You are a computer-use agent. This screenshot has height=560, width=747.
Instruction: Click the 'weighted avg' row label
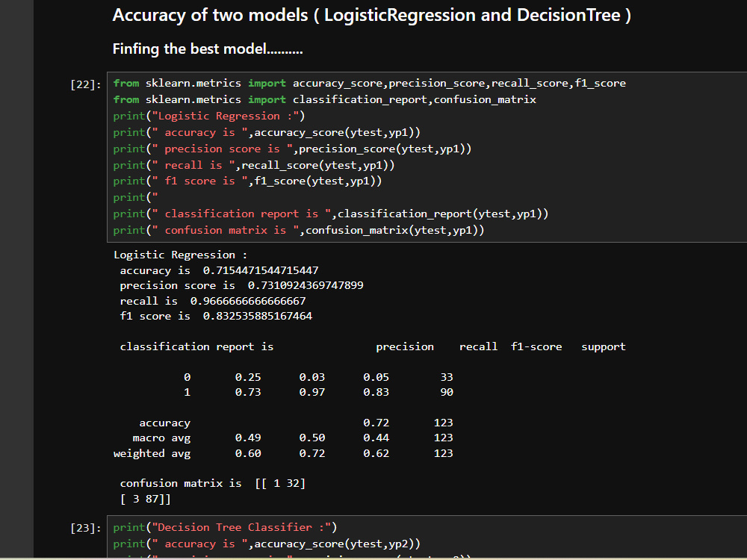(152, 453)
